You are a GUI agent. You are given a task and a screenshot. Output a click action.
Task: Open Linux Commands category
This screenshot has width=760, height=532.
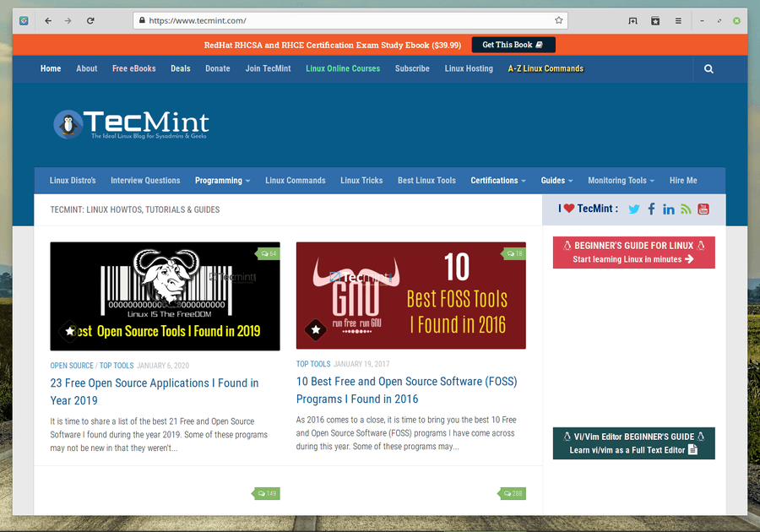click(x=296, y=180)
